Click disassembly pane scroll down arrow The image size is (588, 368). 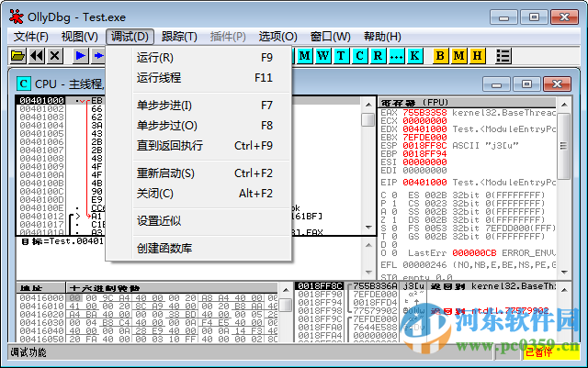[368, 228]
